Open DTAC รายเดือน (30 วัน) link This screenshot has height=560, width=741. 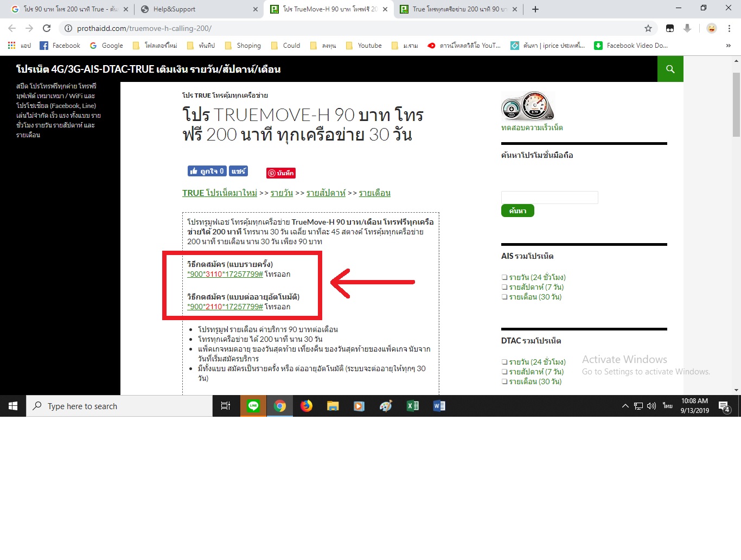coord(535,381)
